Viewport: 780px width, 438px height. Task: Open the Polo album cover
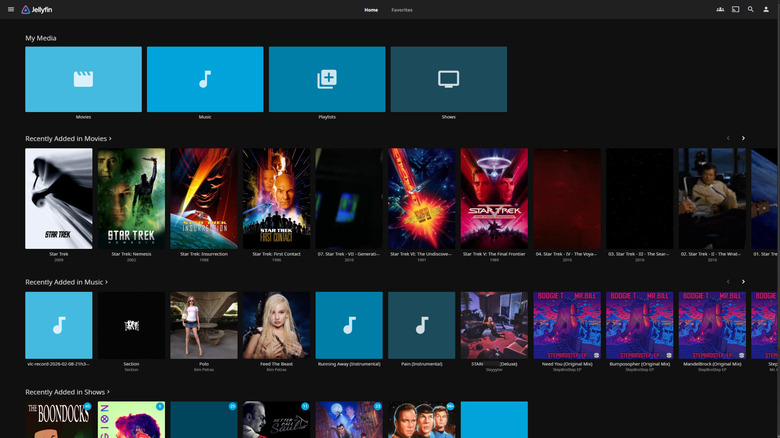point(204,325)
